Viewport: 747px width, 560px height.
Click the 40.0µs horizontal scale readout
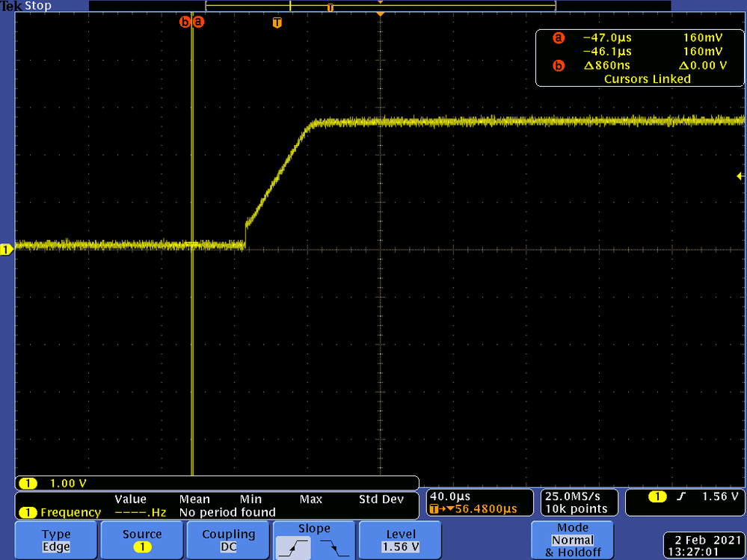[x=450, y=496]
